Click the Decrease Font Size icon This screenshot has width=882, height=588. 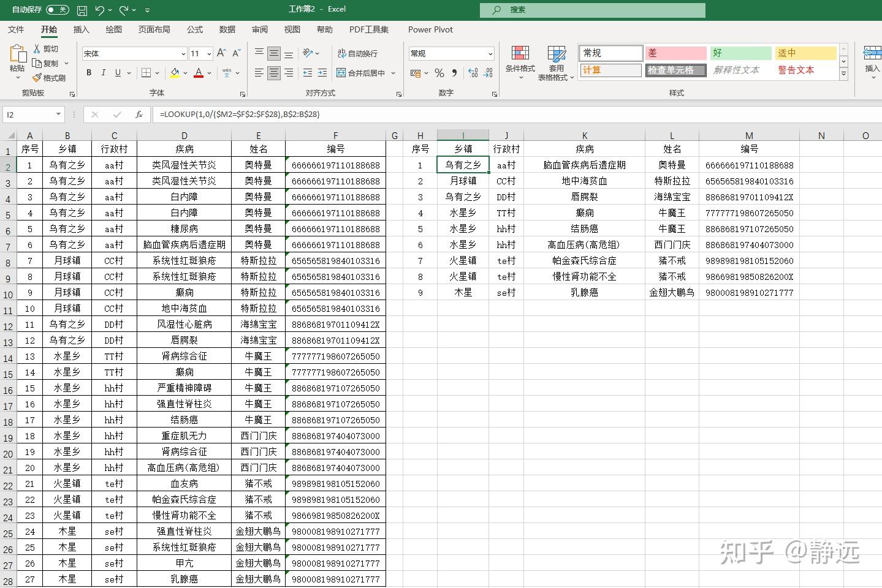236,53
